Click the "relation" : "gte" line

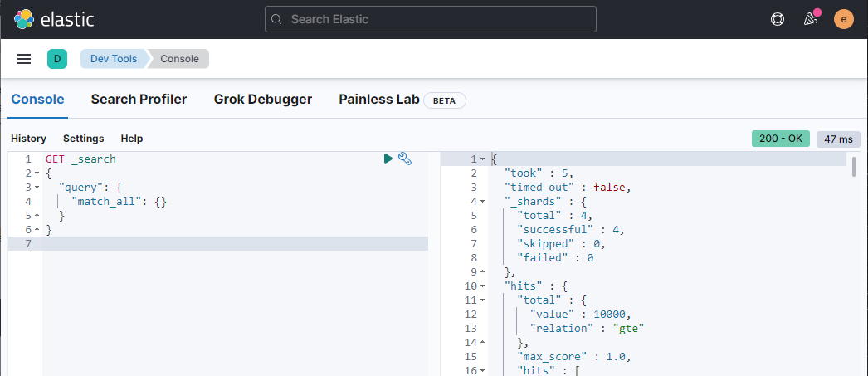588,328
